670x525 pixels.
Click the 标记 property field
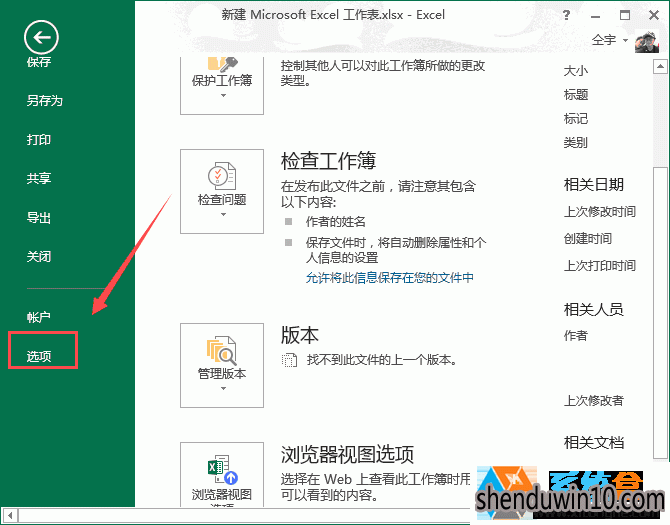576,118
